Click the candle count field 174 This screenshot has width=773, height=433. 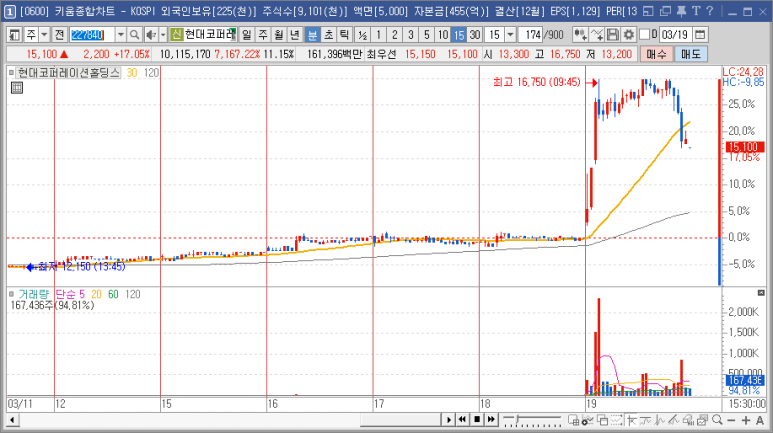tap(531, 35)
